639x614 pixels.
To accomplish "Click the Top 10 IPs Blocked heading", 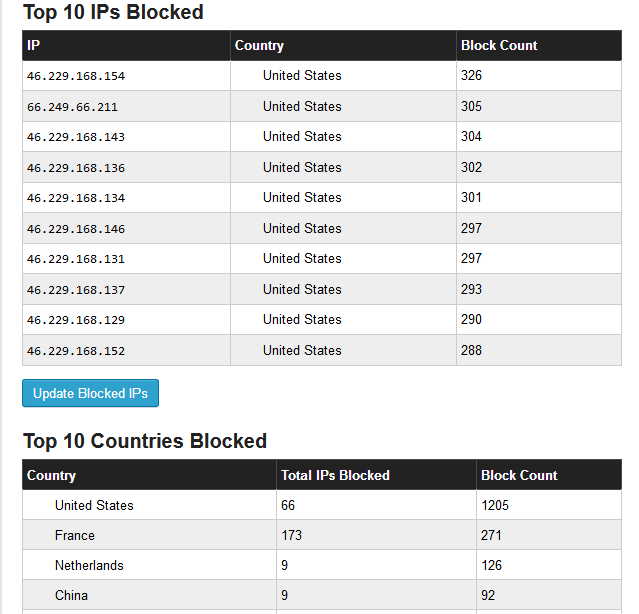I will click(113, 13).
